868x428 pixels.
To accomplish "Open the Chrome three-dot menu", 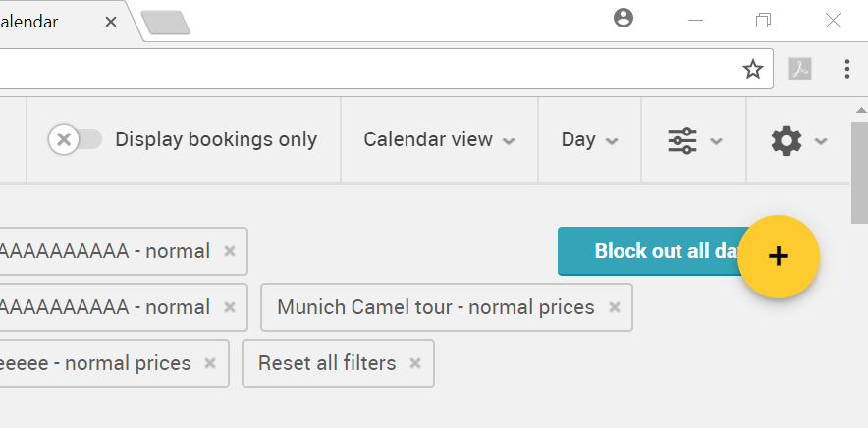I will tap(847, 69).
